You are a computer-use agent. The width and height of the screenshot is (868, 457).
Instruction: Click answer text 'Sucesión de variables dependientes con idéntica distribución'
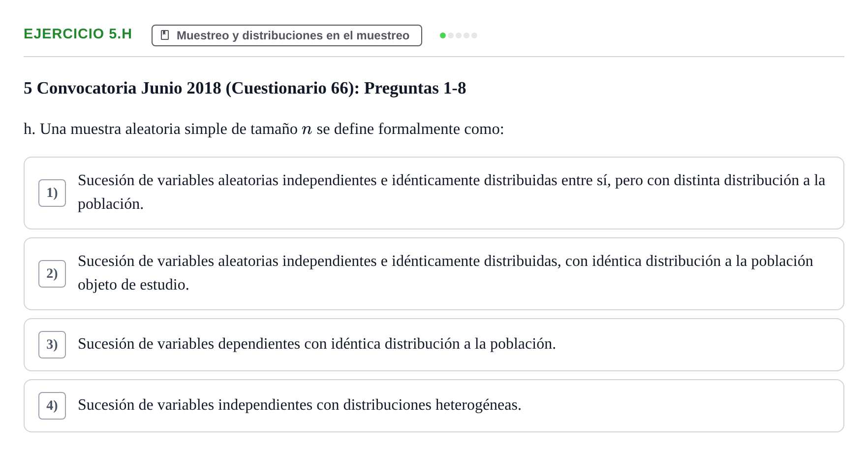269,344
